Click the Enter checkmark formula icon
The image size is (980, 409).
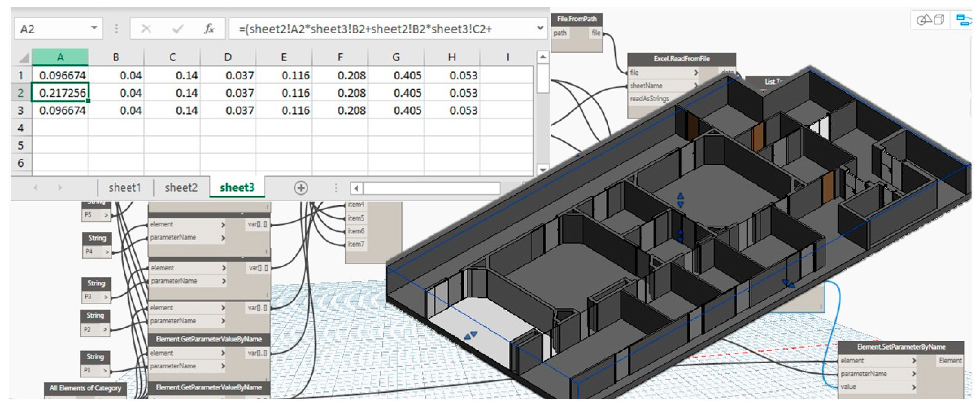pyautogui.click(x=178, y=29)
